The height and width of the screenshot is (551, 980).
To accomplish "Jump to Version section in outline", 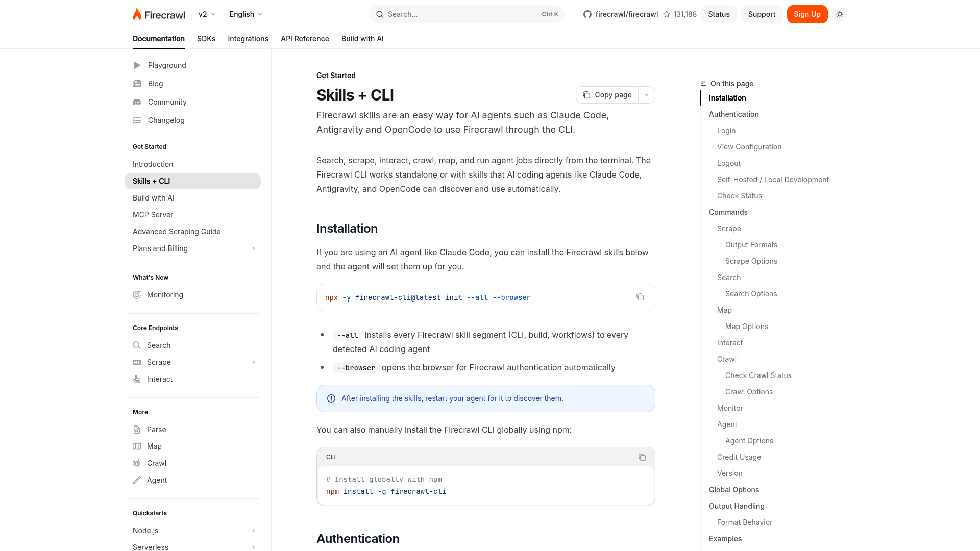I will pyautogui.click(x=729, y=473).
